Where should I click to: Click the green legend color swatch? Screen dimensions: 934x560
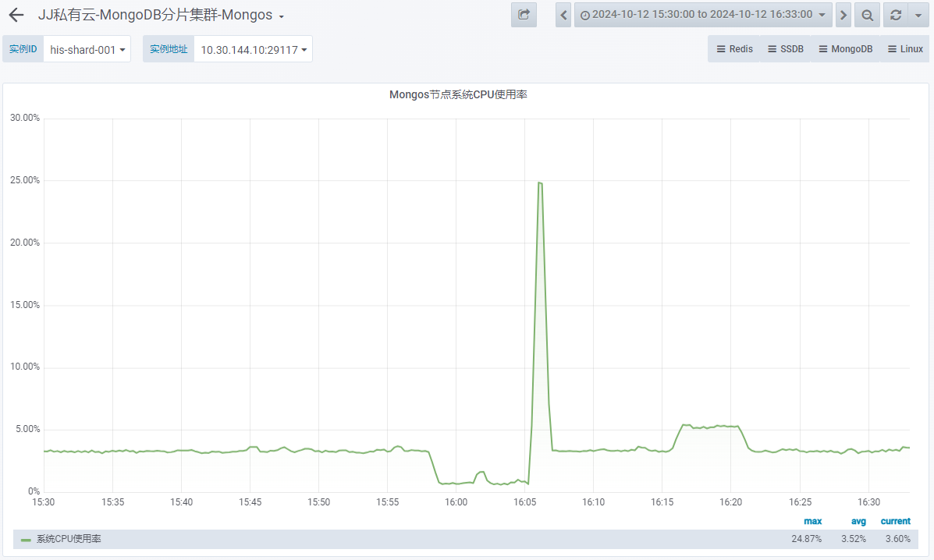[26, 540]
